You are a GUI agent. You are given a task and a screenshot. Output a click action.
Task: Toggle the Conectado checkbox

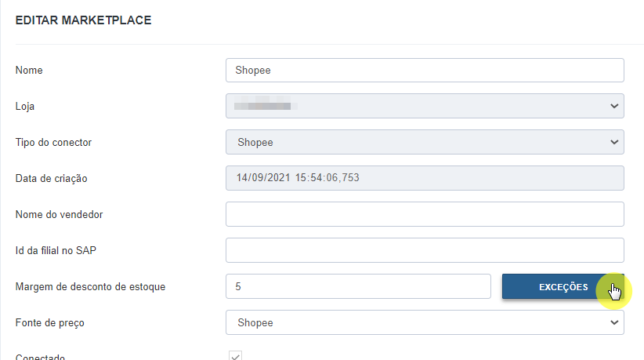coord(235,356)
